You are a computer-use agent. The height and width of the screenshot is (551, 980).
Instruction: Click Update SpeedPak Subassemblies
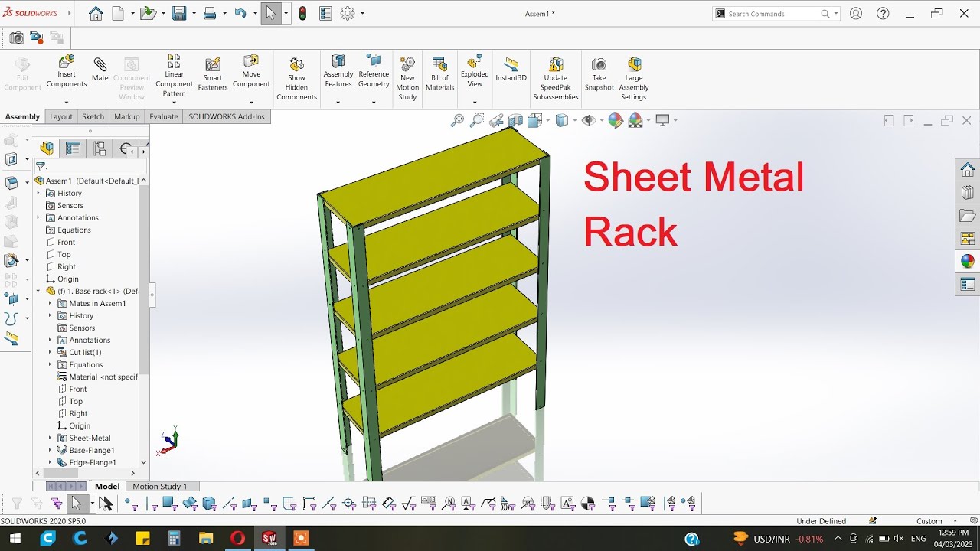coord(556,78)
